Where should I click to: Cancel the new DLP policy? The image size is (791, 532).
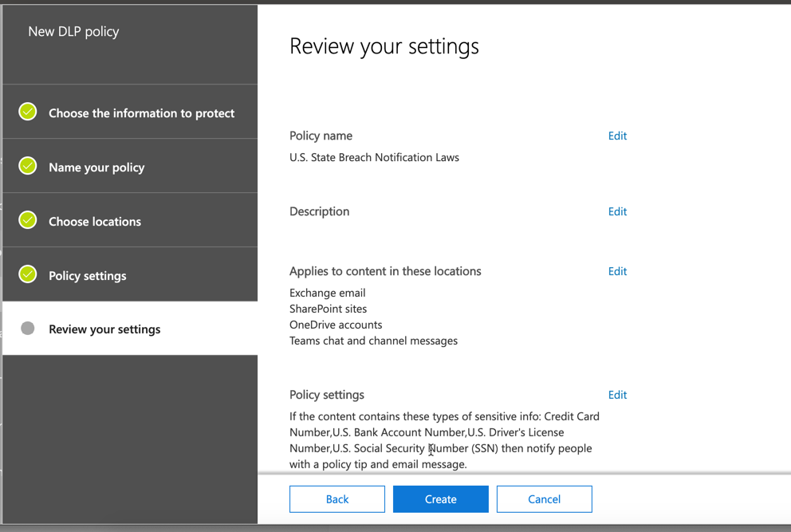[x=545, y=499]
